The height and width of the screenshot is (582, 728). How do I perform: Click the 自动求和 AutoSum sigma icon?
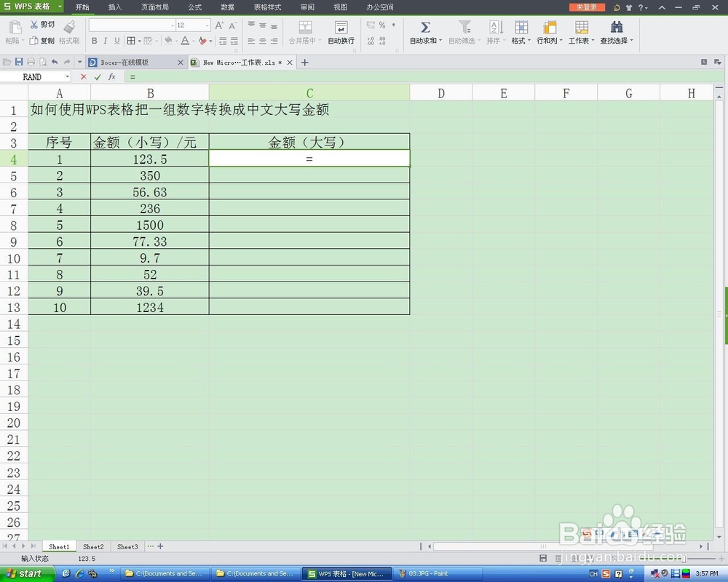click(424, 27)
